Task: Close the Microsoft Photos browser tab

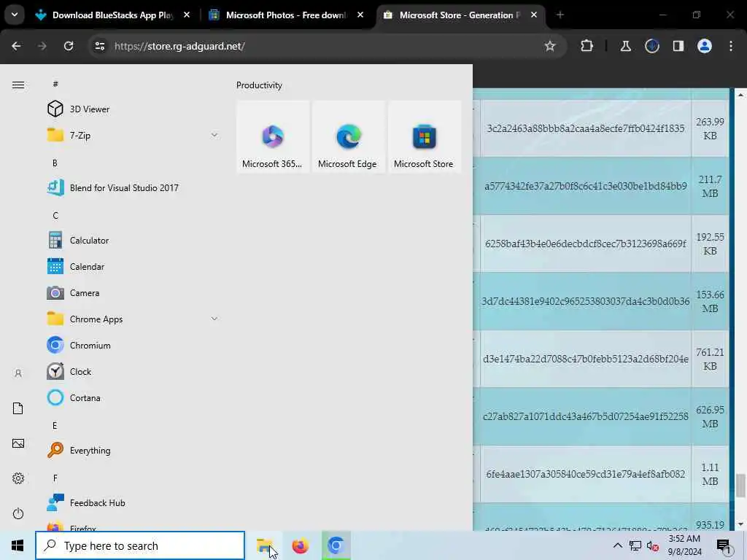Action: click(x=360, y=15)
